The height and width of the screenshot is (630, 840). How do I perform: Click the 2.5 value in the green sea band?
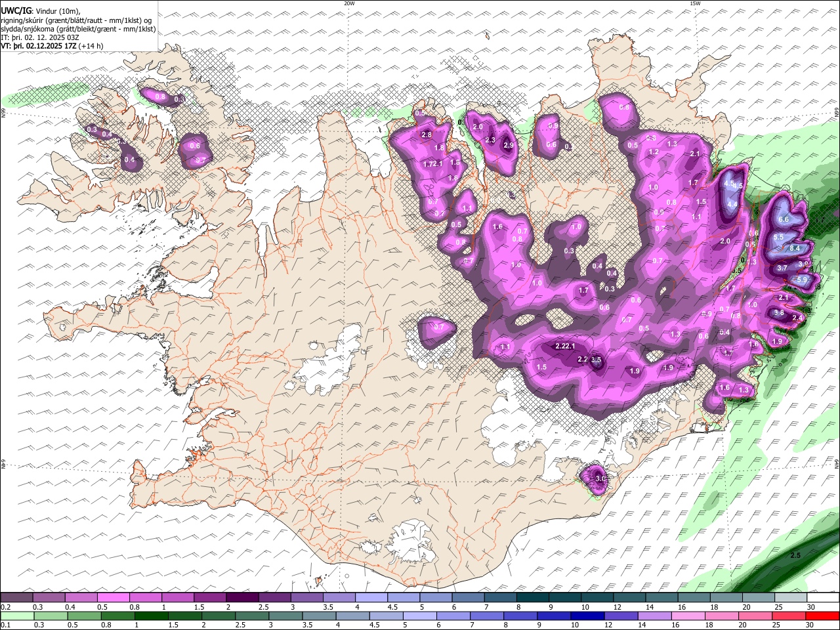pos(795,556)
